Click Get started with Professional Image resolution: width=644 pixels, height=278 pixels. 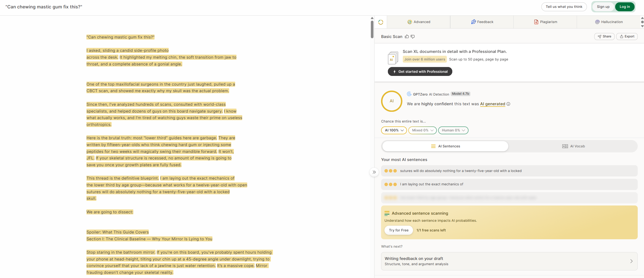420,72
